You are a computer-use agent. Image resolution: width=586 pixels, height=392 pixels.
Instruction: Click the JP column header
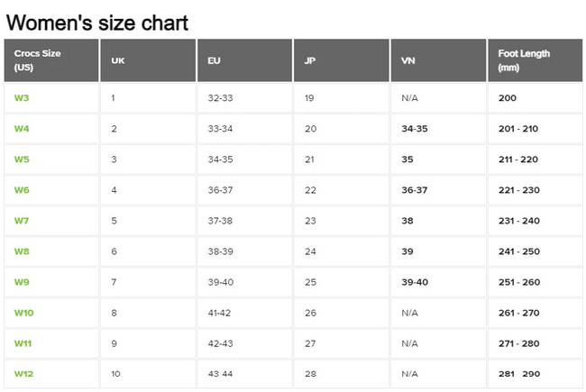tap(310, 60)
